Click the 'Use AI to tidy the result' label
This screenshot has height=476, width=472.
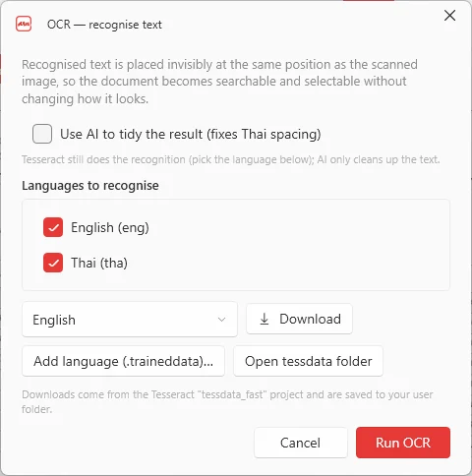pos(191,134)
